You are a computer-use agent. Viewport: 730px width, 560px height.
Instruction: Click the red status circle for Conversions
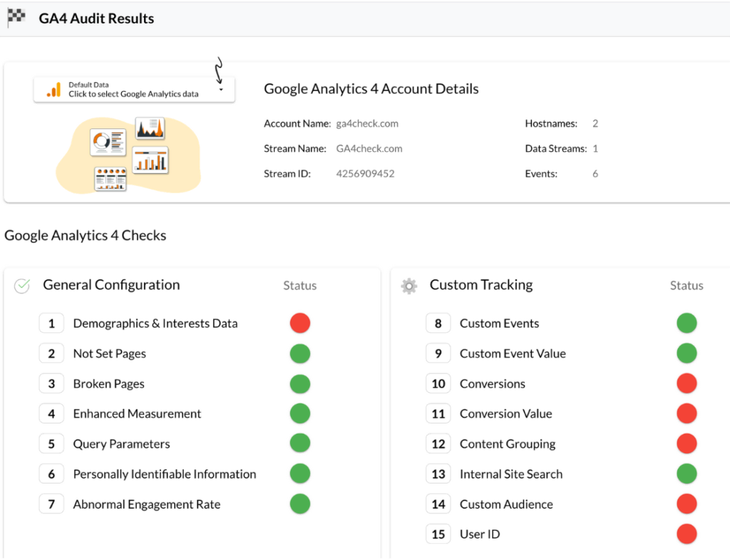click(687, 383)
